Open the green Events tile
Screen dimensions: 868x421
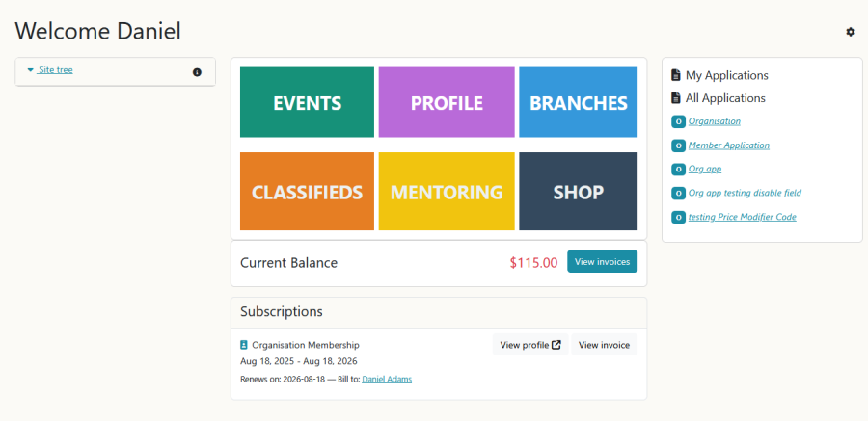(307, 102)
